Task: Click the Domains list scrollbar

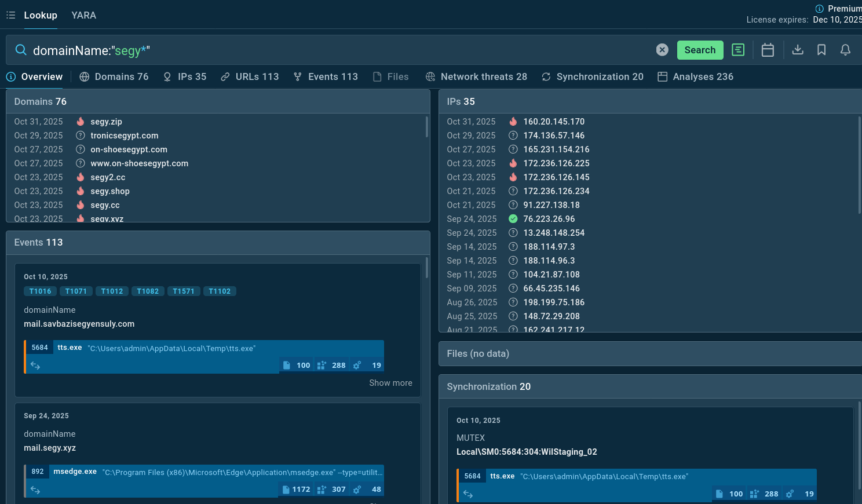Action: tap(427, 127)
